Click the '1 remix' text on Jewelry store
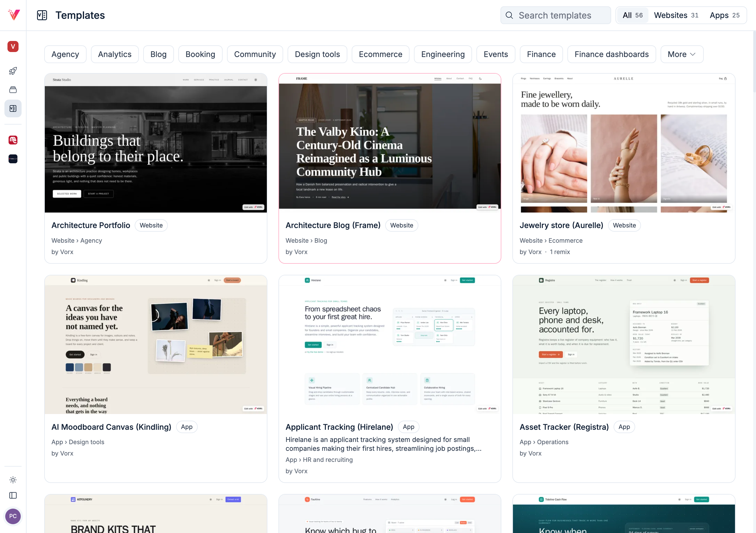Viewport: 756px width, 533px height. pos(560,252)
